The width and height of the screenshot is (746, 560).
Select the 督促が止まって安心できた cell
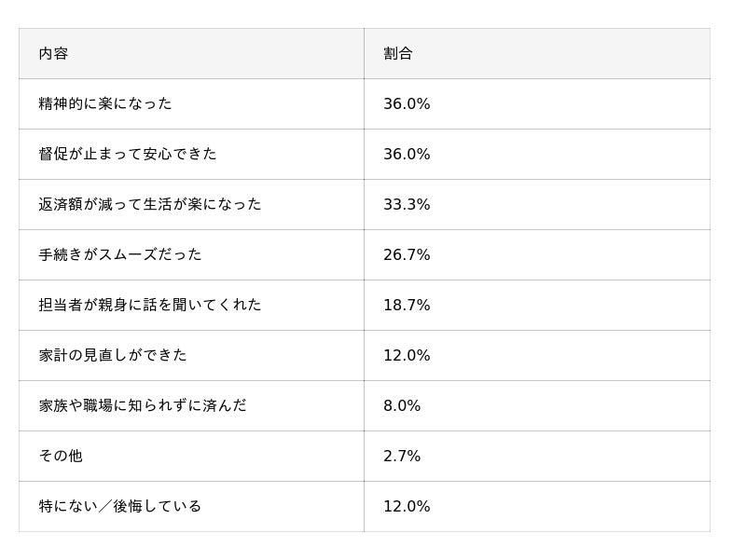[128, 155]
